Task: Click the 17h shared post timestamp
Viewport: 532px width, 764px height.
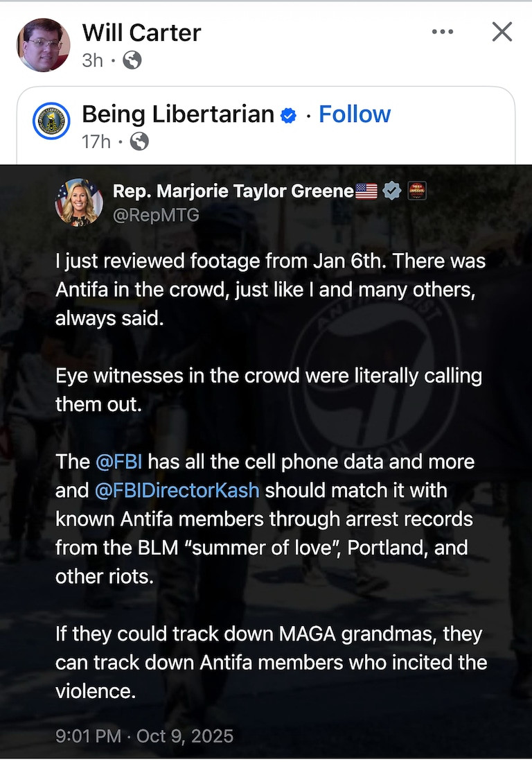Action: [96, 142]
